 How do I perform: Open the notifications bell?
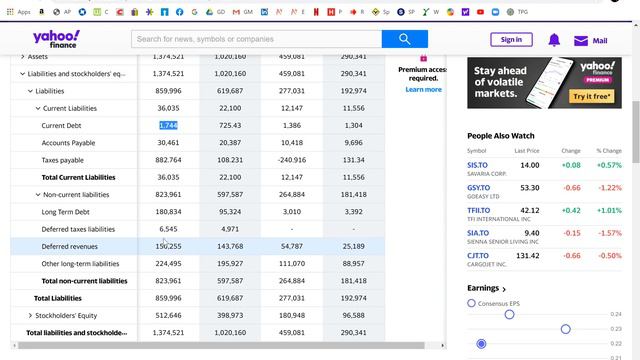(x=554, y=40)
